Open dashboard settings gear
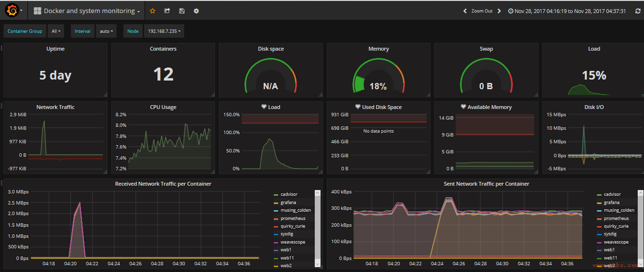This screenshot has width=644, height=272. point(196,11)
